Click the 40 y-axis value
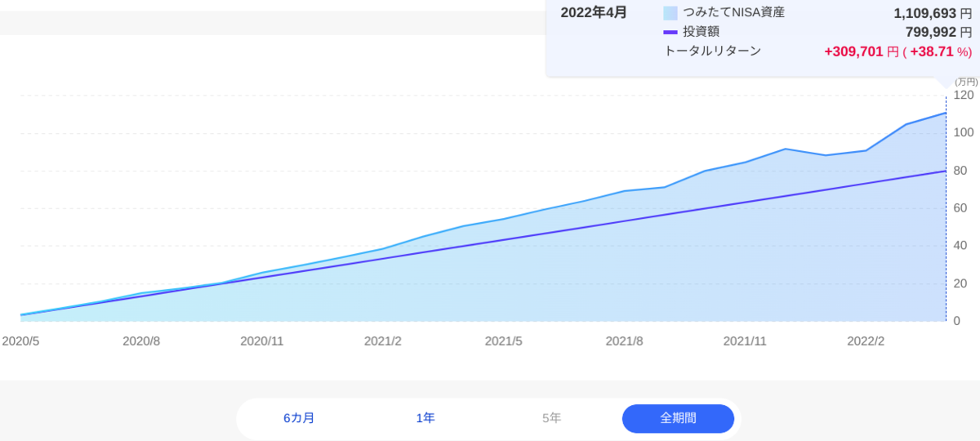 959,246
